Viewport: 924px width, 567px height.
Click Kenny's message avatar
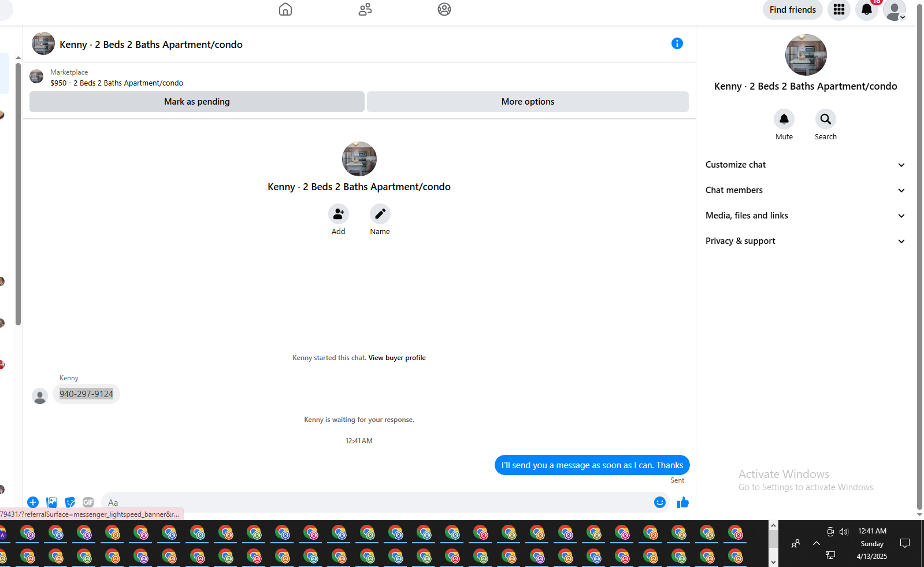pos(40,396)
